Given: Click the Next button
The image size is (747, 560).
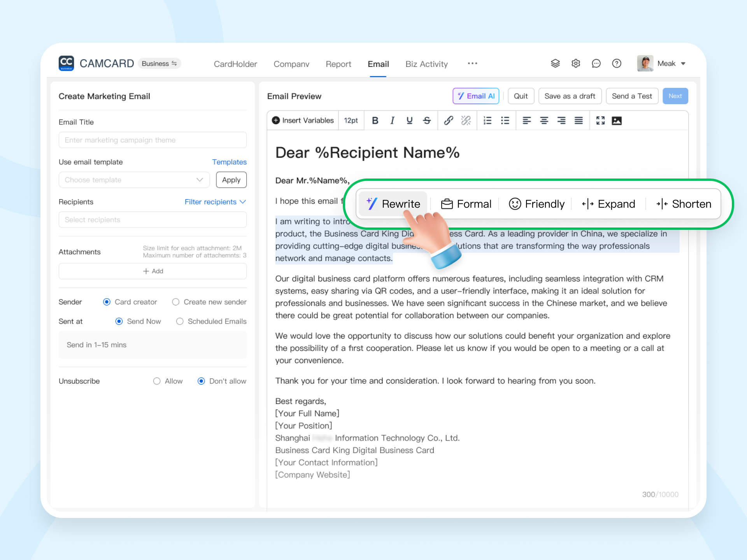Looking at the screenshot, I should pyautogui.click(x=675, y=96).
